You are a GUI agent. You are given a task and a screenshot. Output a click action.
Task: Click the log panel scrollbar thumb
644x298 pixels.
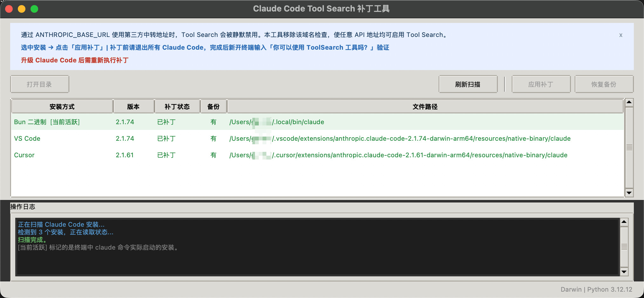coord(624,247)
